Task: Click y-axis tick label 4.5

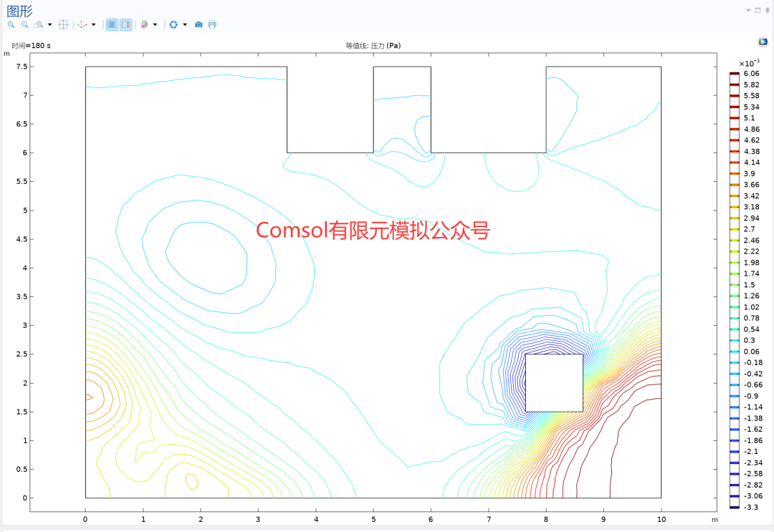Action: tap(21, 239)
